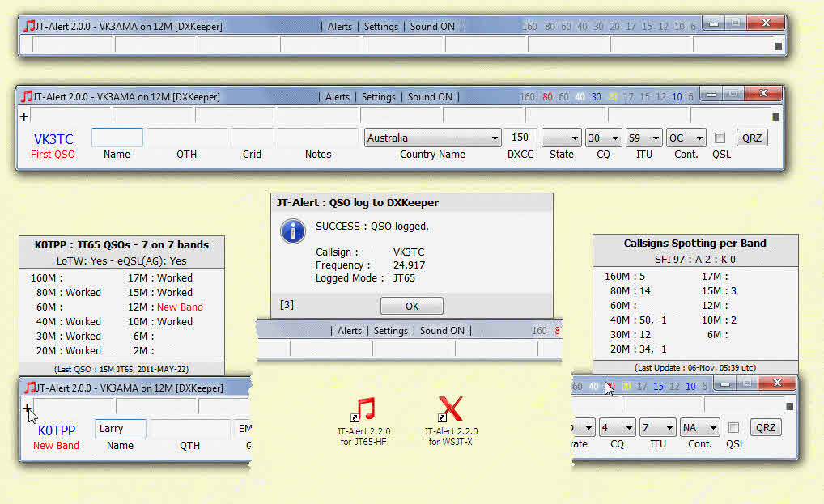Click the music note icon in the topmost JT-Alert title bar
The height and width of the screenshot is (504, 824).
point(29,26)
